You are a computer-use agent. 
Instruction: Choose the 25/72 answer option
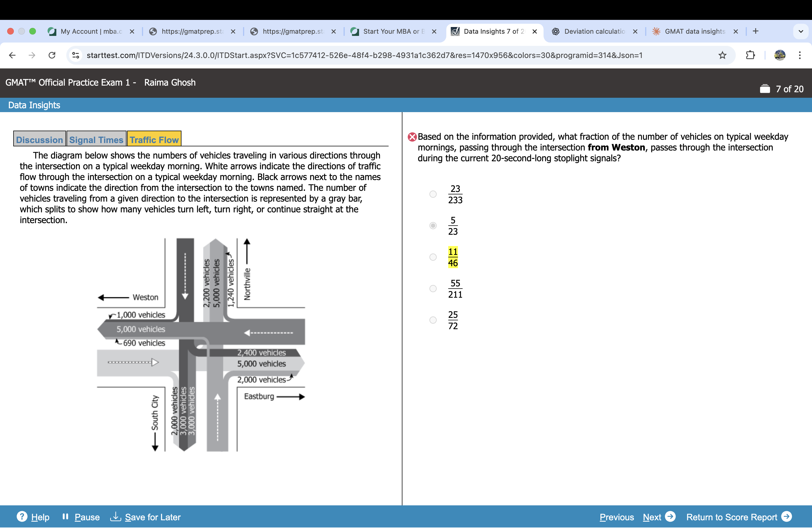[433, 320]
